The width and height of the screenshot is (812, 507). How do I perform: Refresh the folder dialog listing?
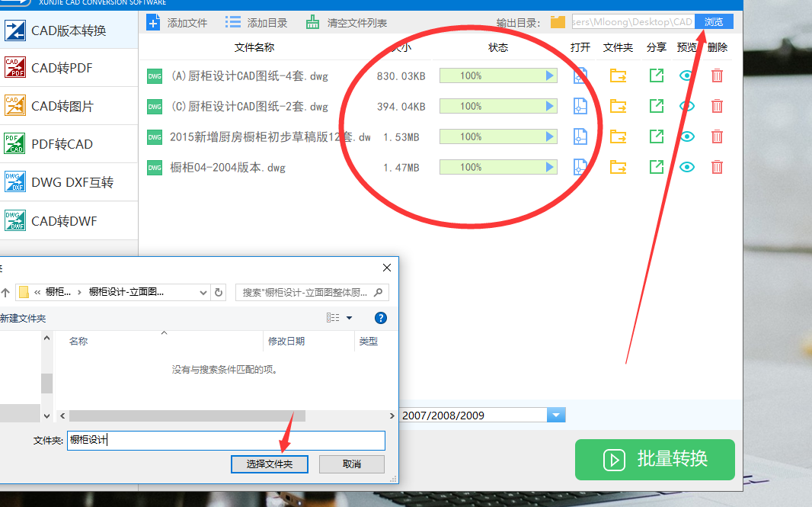pyautogui.click(x=219, y=292)
